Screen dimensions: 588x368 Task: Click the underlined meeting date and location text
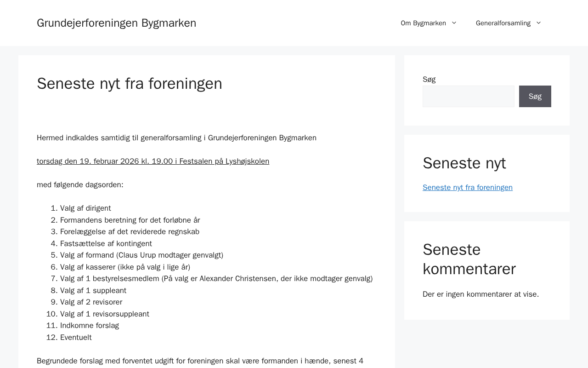[x=153, y=161]
